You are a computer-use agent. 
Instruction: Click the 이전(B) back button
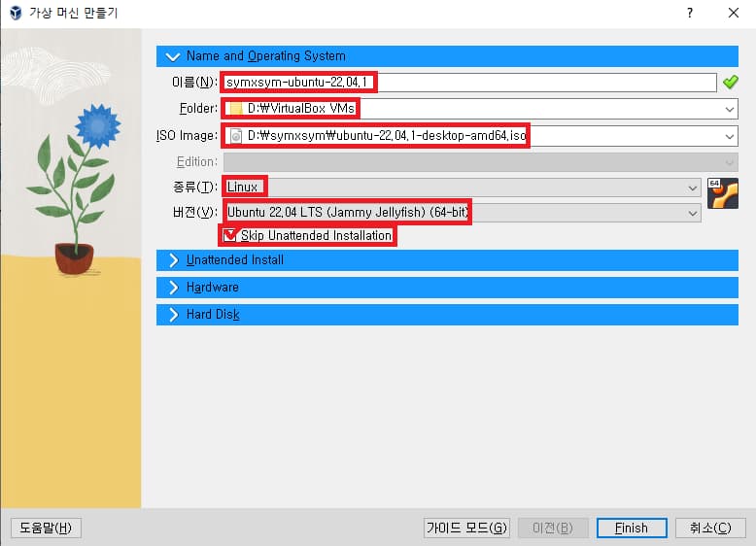click(x=553, y=529)
